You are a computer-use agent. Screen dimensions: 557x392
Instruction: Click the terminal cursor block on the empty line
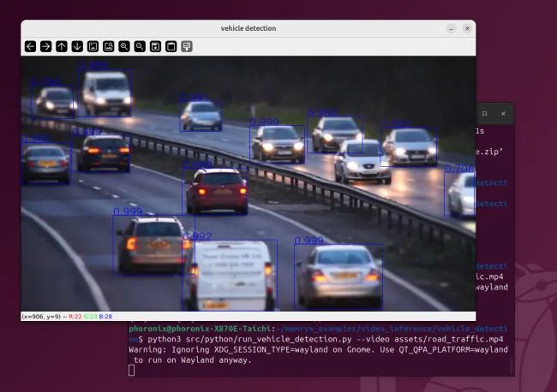131,371
